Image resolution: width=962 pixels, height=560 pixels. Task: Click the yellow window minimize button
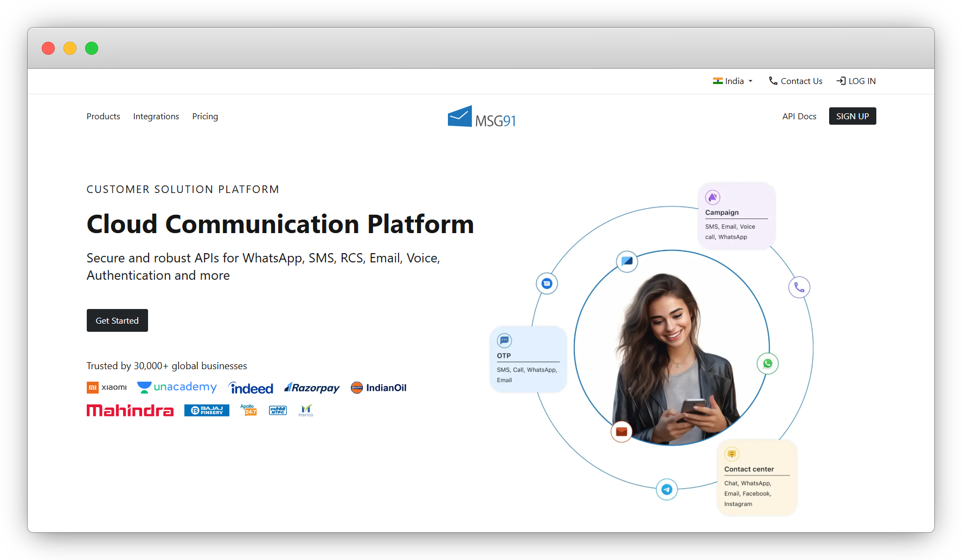[70, 48]
